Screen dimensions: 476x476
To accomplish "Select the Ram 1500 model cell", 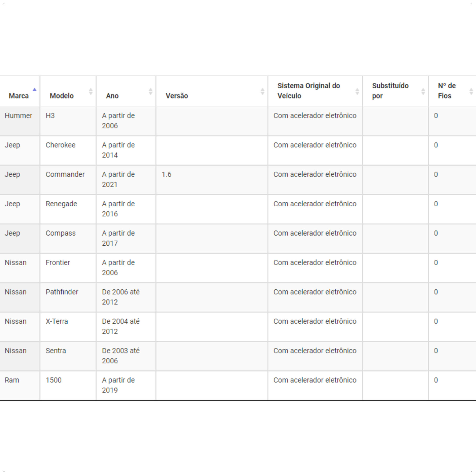I will point(54,380).
